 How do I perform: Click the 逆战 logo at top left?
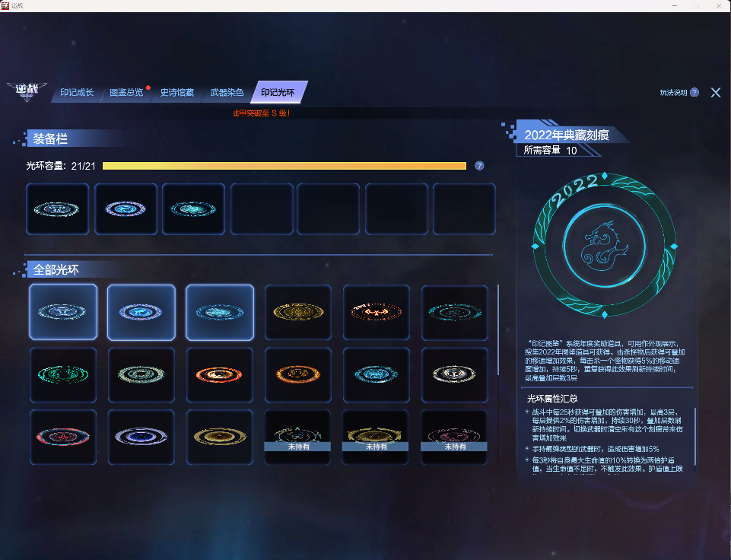(27, 91)
